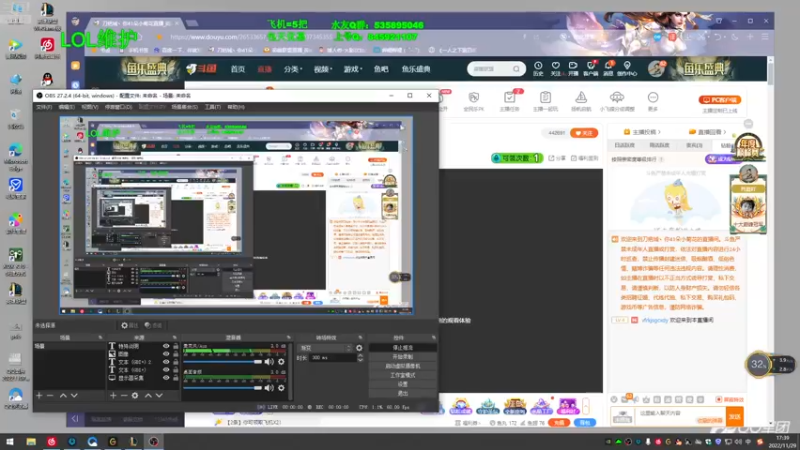
Task: Open 主播任务 task icon on Douyu
Action: 509,102
